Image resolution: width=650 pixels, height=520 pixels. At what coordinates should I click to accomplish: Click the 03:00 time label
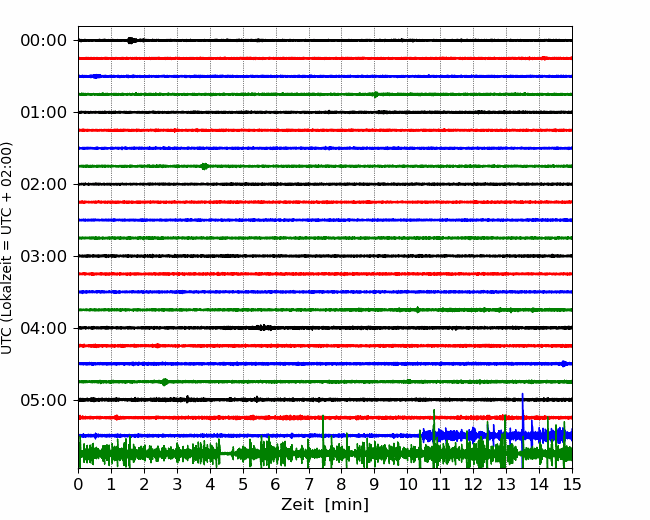(x=44, y=256)
